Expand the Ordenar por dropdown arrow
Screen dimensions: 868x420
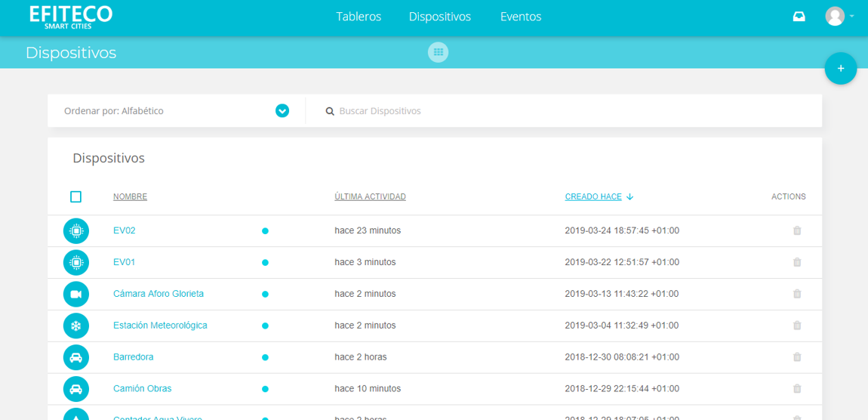coord(282,111)
